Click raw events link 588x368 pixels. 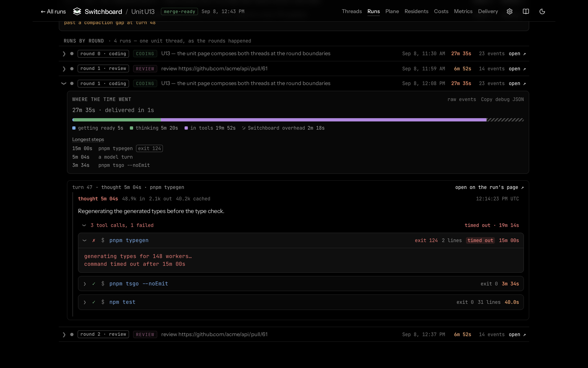(x=462, y=99)
